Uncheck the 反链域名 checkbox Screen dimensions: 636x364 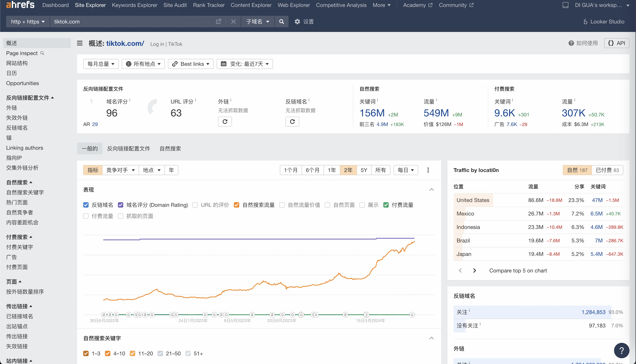86,205
